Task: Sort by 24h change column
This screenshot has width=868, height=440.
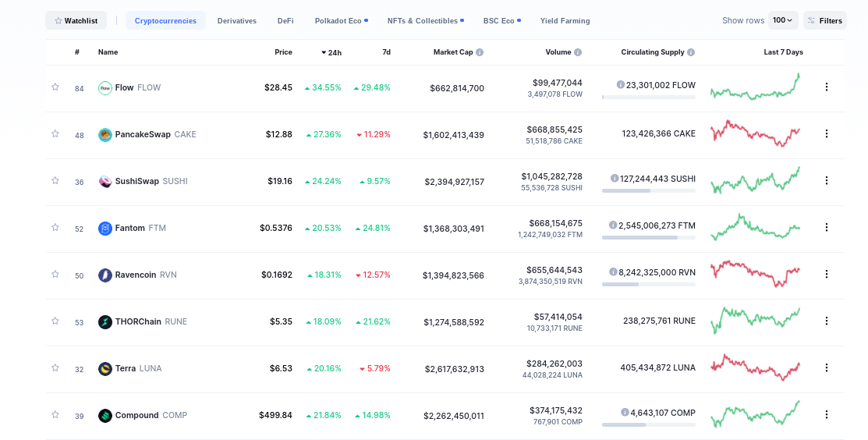Action: (x=331, y=52)
